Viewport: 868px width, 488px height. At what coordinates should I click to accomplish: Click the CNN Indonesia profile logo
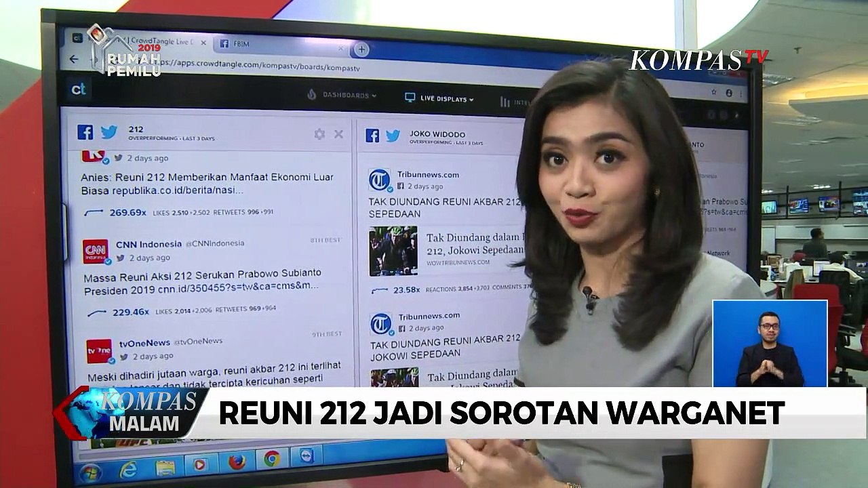point(96,251)
